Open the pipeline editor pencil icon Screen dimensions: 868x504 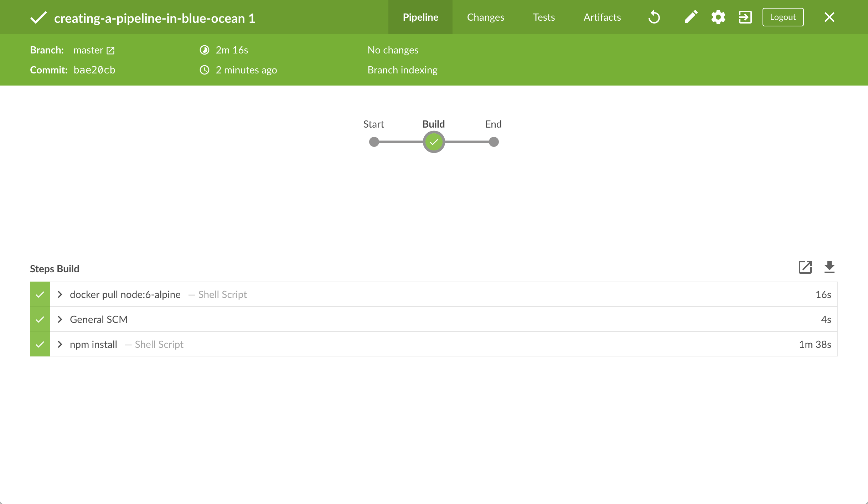point(691,17)
